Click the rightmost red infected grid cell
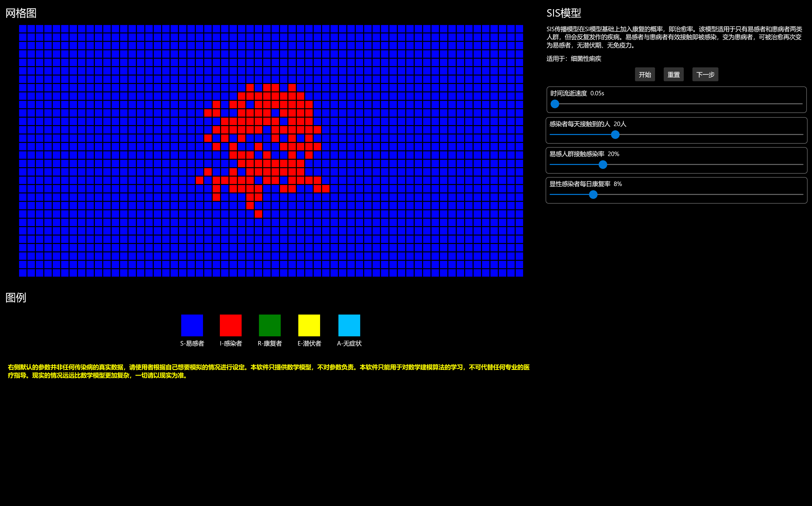Image resolution: width=812 pixels, height=506 pixels. pos(326,189)
